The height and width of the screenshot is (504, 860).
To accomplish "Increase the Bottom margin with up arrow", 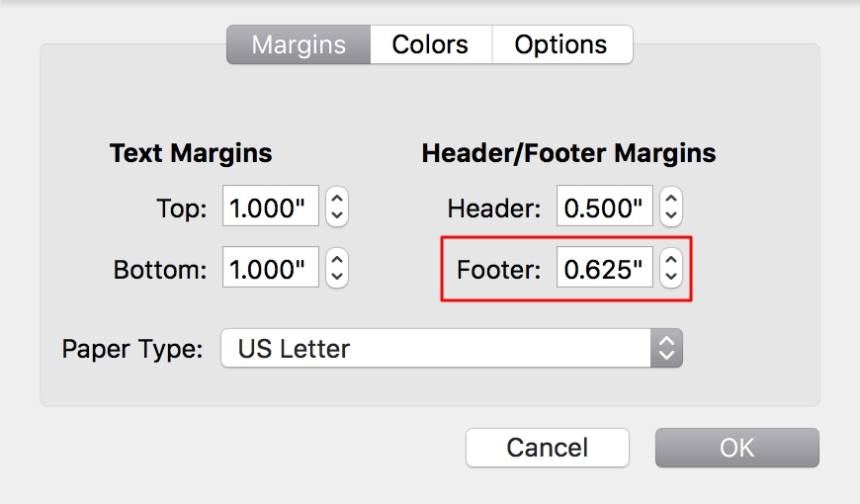I will pyautogui.click(x=337, y=259).
